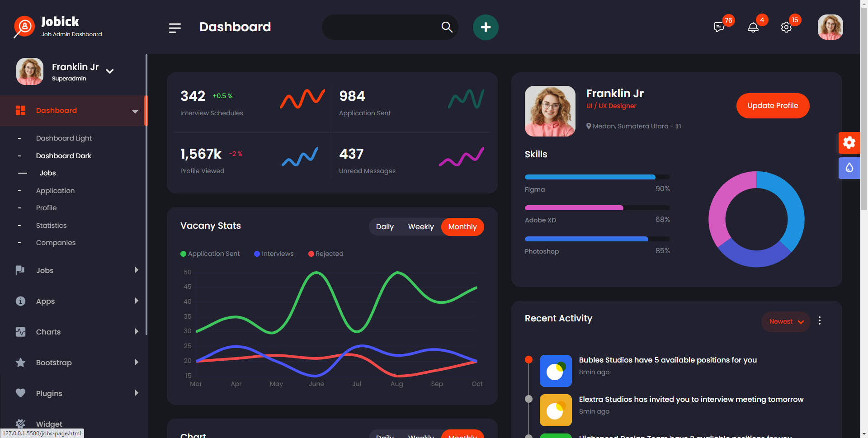Click the location pin icon near Medan

(x=589, y=126)
